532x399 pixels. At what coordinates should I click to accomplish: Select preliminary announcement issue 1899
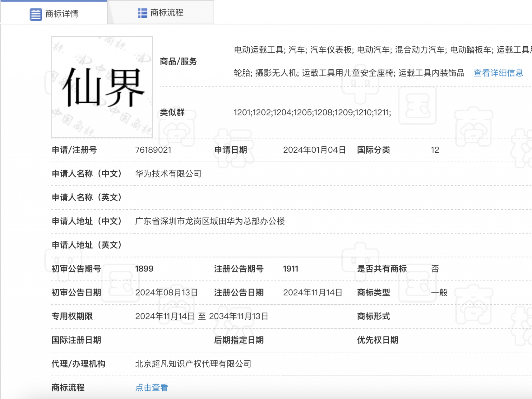click(x=144, y=269)
